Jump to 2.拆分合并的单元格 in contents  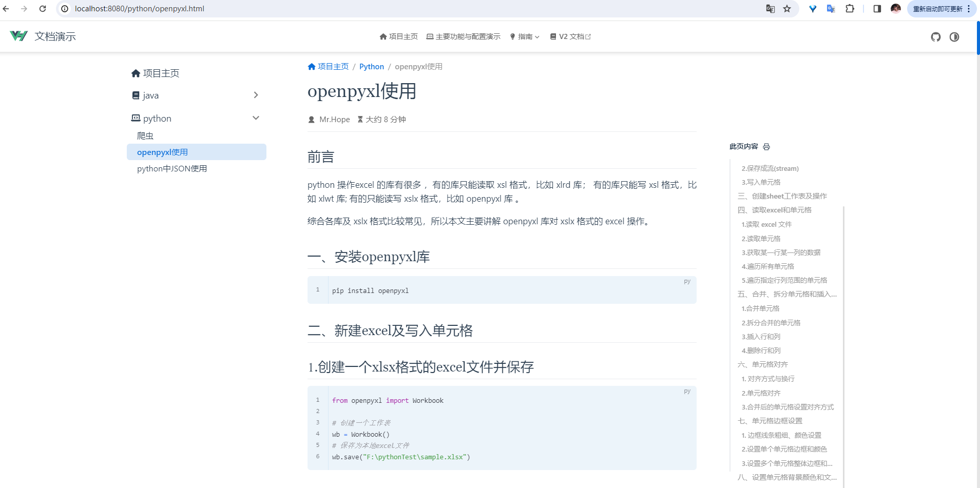pyautogui.click(x=771, y=323)
